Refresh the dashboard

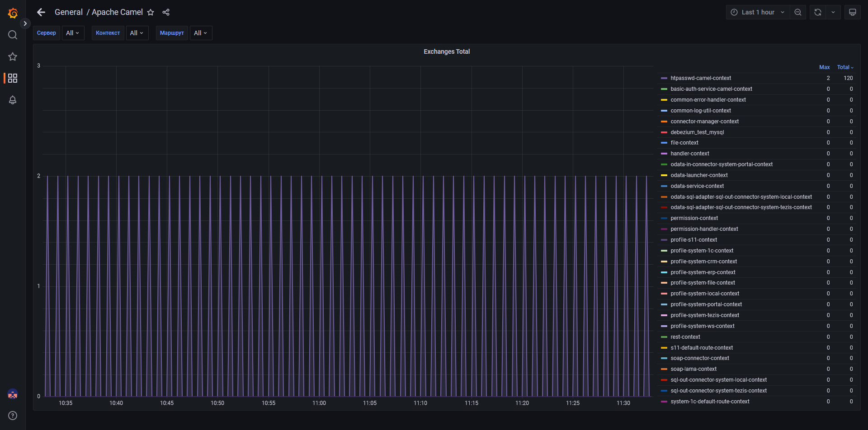pyautogui.click(x=818, y=12)
